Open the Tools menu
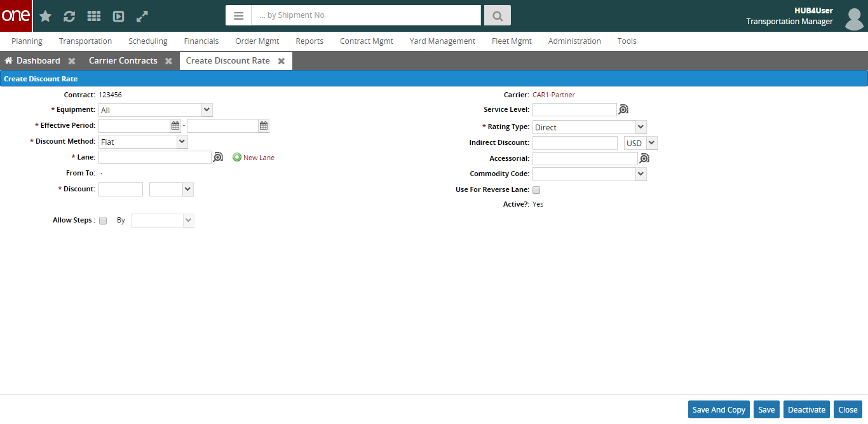 (627, 41)
